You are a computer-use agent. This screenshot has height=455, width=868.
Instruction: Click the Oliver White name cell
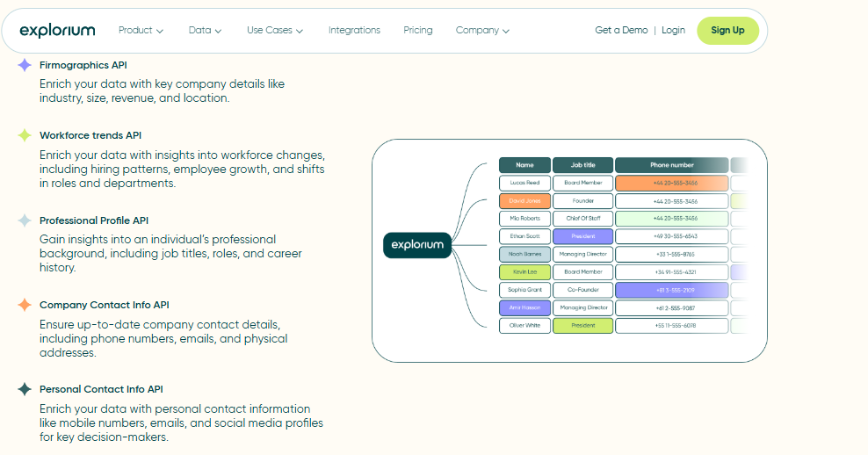pyautogui.click(x=524, y=326)
